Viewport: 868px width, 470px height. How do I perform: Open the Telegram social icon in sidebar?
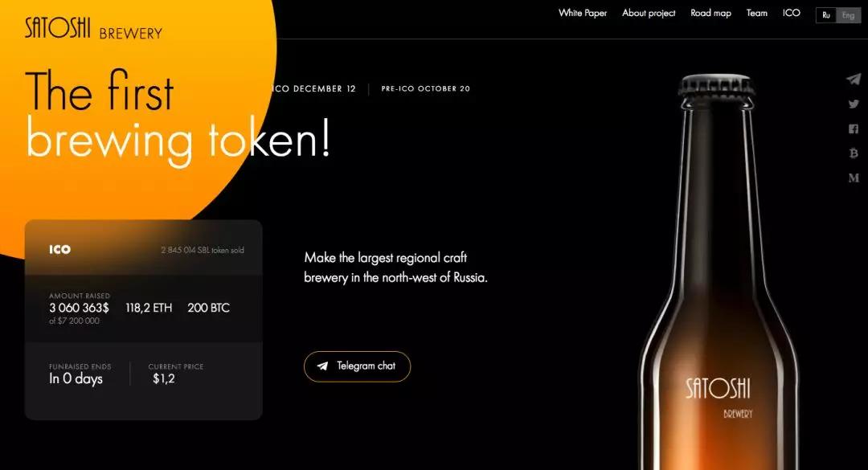(x=853, y=80)
